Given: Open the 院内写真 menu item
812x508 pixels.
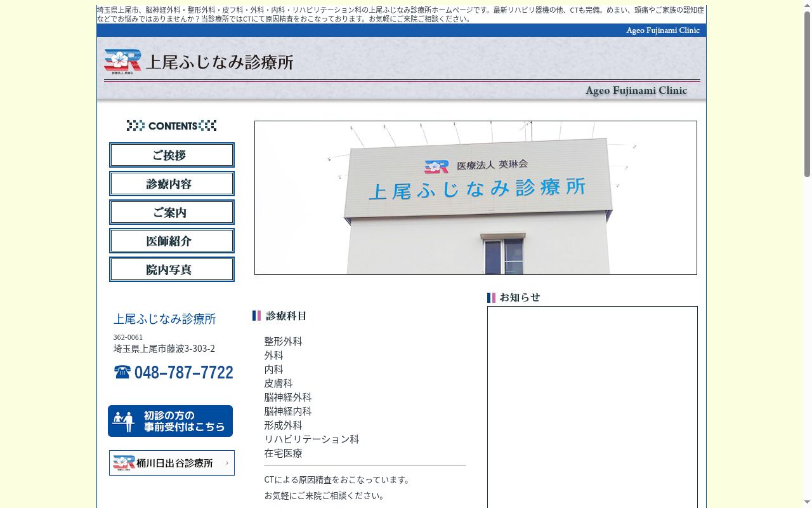Looking at the screenshot, I should [x=172, y=269].
